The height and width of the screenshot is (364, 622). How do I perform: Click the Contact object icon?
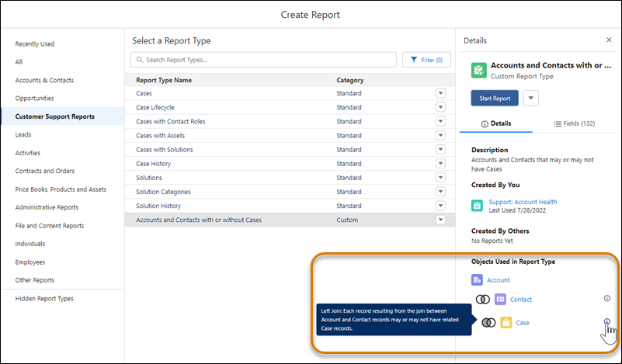tap(500, 299)
